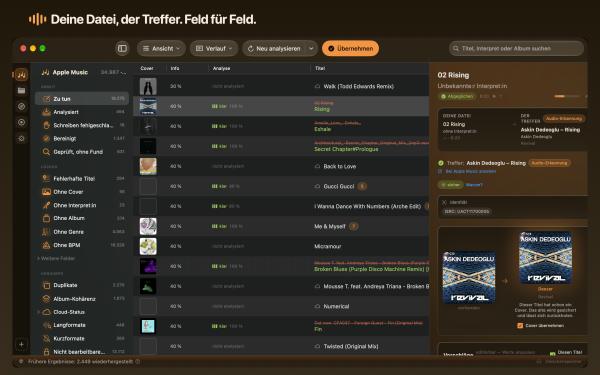Click the Audio-Erkennung badge beside DER TREFFER
Image resolution: width=600 pixels, height=375 pixels.
coord(564,119)
